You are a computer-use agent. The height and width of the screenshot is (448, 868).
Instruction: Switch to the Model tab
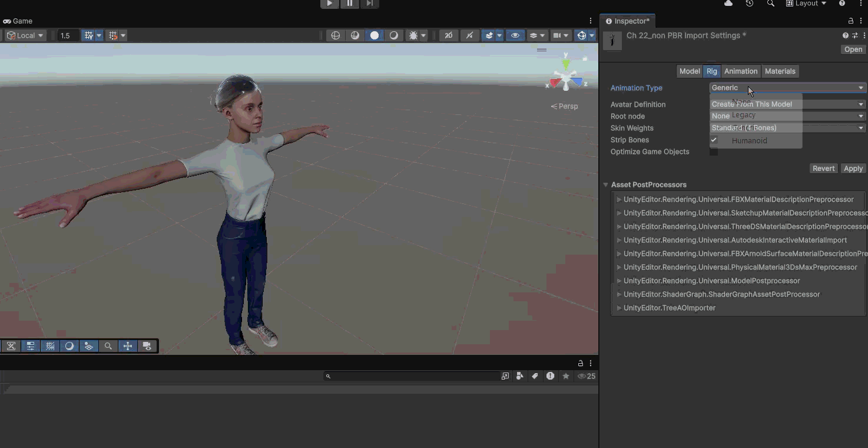tap(690, 71)
